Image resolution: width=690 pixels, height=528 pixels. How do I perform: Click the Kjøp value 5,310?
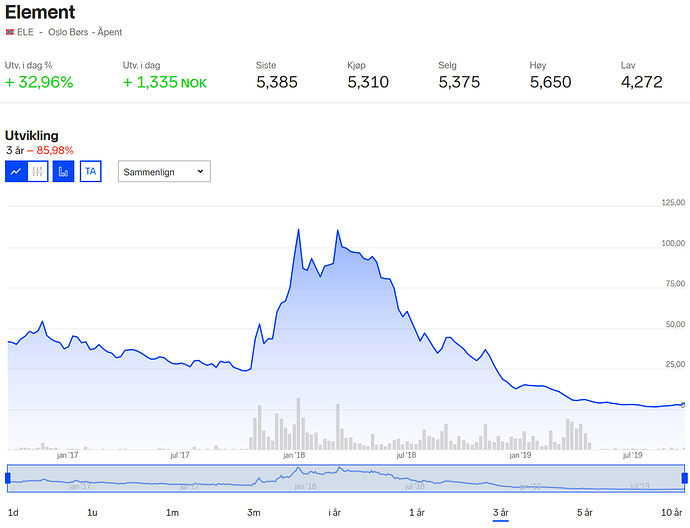(x=368, y=82)
